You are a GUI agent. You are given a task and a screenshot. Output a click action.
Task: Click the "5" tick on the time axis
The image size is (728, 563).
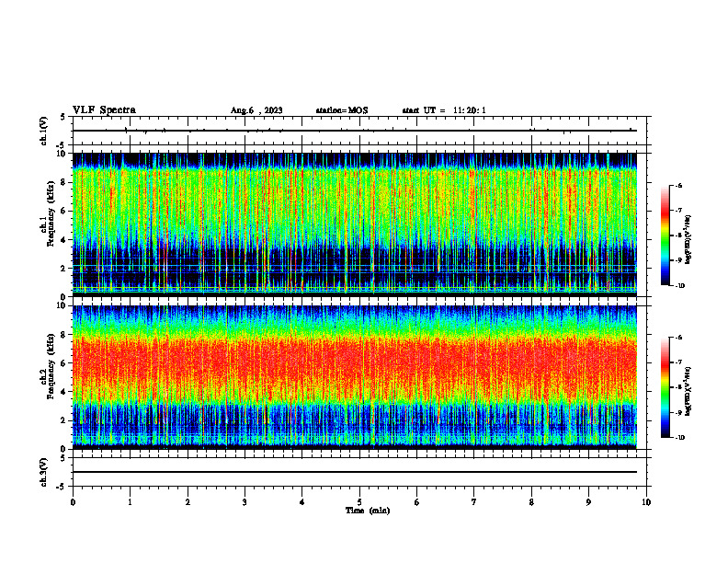click(359, 502)
